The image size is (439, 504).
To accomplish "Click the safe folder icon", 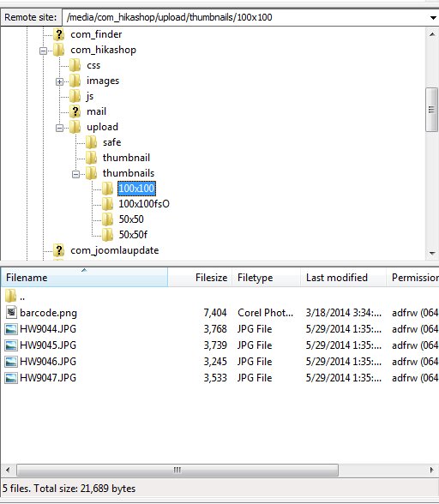I will pos(92,142).
